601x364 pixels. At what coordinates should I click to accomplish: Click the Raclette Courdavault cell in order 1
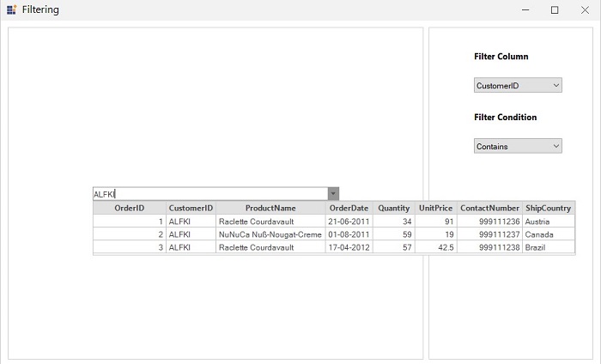coord(270,221)
